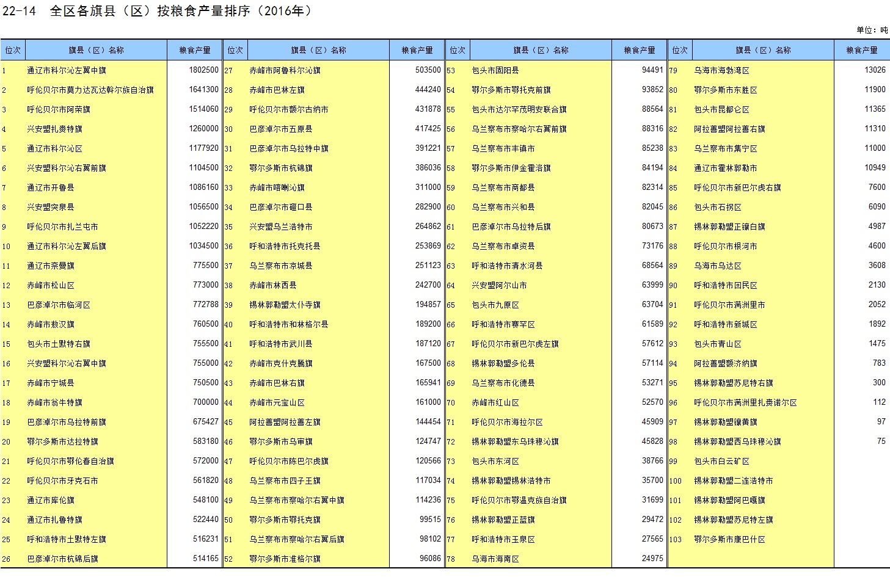Click the last entry 鄂尔多斯市康巴什区
This screenshot has width=890, height=588.
(729, 539)
